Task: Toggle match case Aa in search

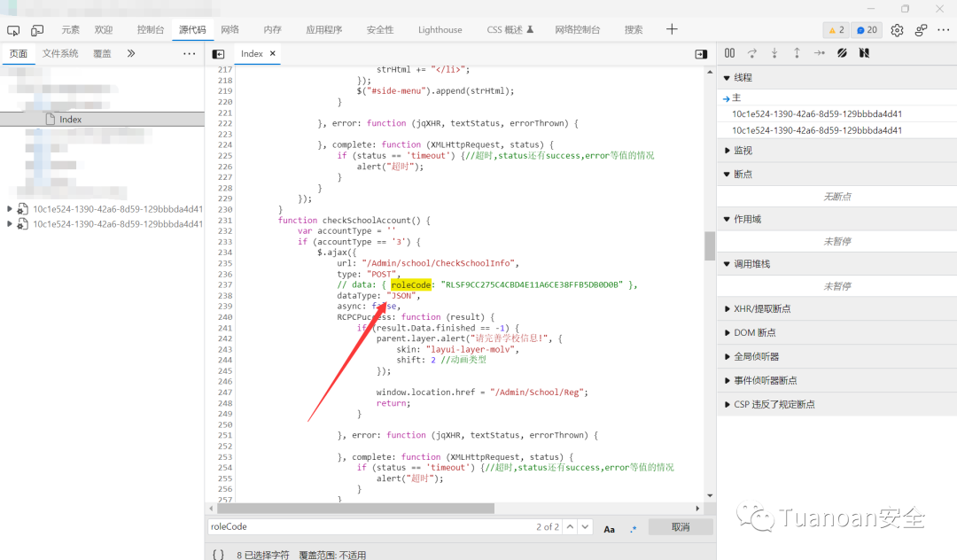Action: click(x=609, y=529)
